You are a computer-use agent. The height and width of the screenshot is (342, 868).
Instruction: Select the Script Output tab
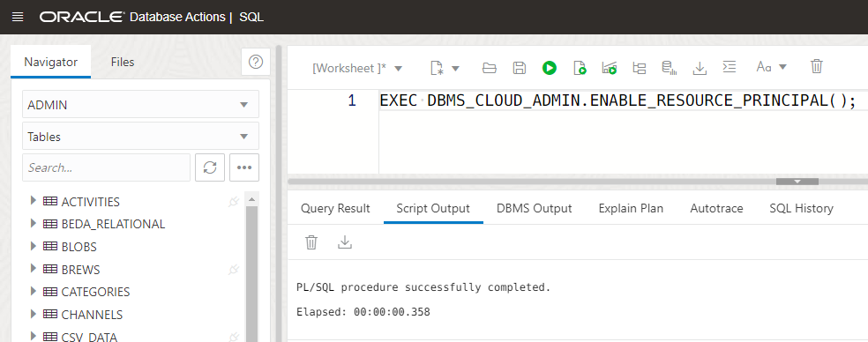pyautogui.click(x=433, y=209)
